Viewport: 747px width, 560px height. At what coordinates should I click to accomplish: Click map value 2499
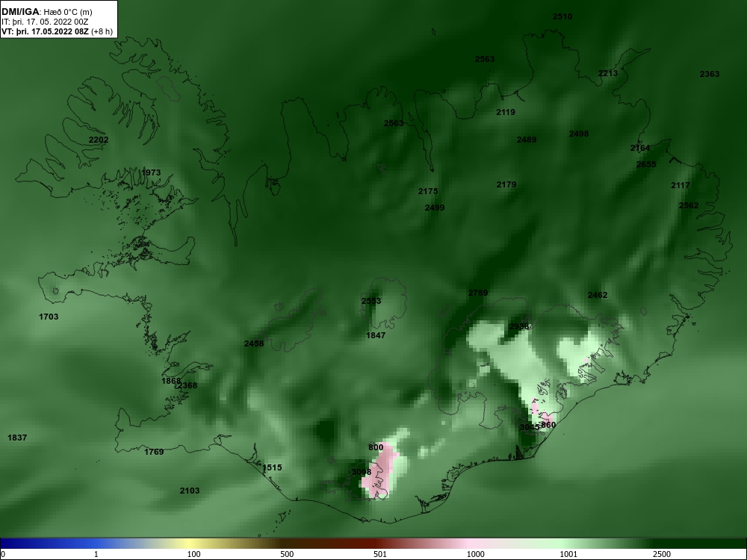[435, 208]
